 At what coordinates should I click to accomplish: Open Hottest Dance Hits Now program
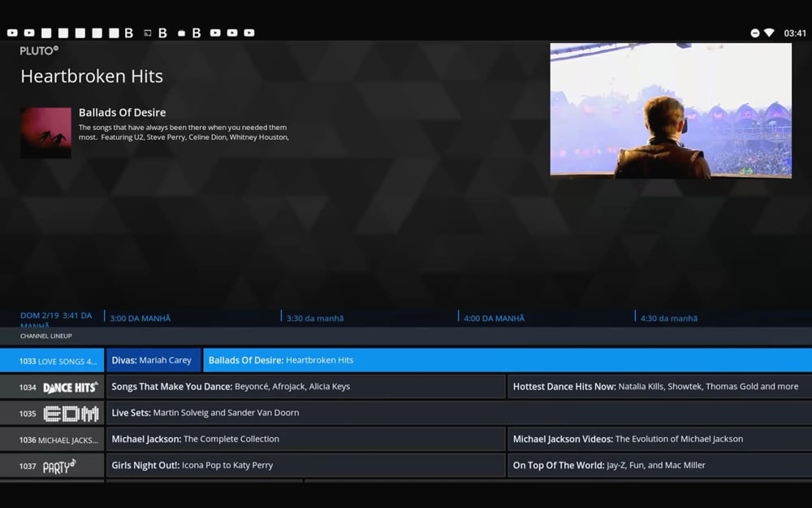659,387
